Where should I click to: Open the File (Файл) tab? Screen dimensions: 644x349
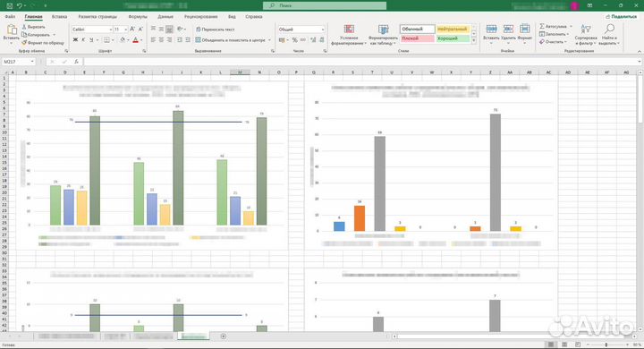pos(10,17)
